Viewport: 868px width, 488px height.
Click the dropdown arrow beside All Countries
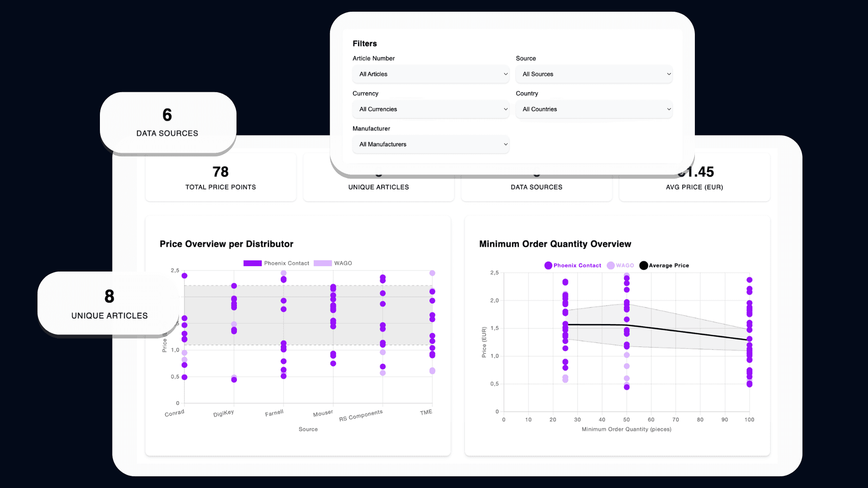(x=668, y=109)
